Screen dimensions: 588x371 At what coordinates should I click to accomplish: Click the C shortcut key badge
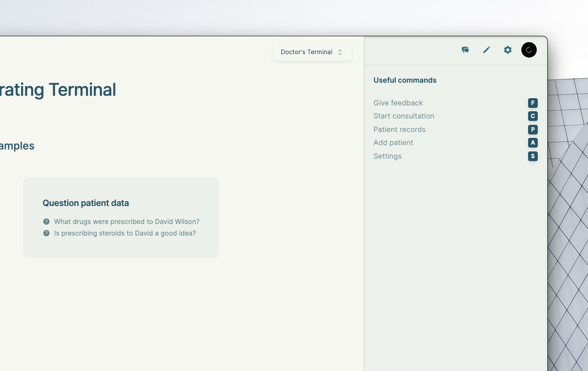533,116
